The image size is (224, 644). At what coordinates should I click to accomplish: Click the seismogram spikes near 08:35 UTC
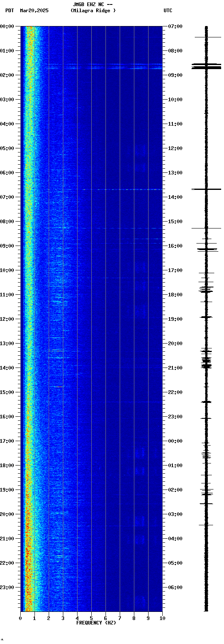point(206,66)
